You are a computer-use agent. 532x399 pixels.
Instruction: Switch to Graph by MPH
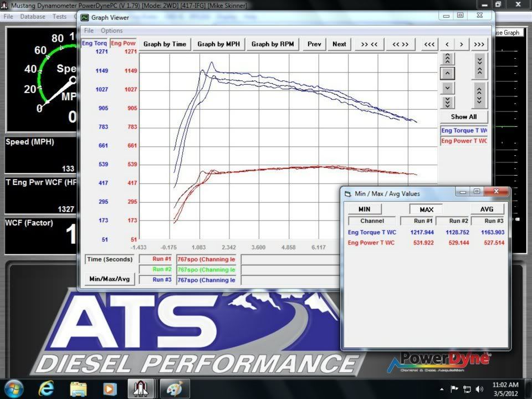218,44
